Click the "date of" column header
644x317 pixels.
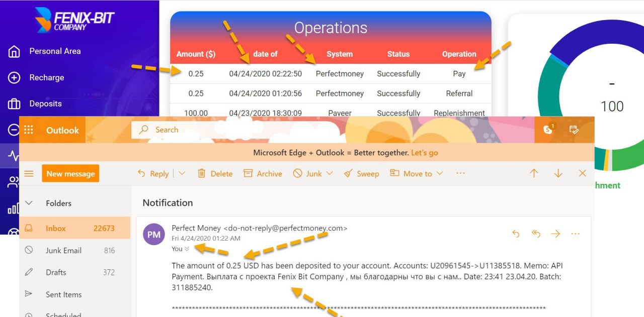[x=265, y=54]
